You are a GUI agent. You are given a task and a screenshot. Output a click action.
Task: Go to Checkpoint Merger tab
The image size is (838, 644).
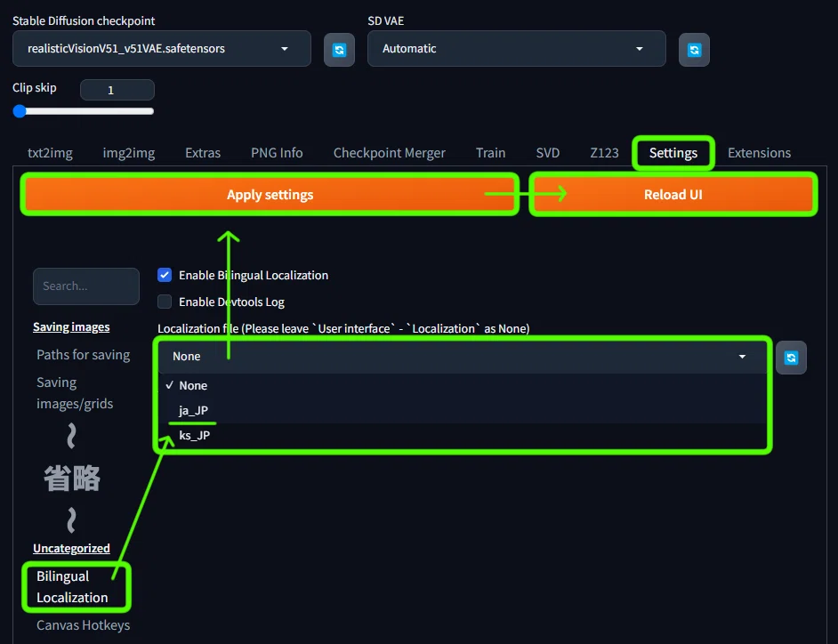point(390,153)
